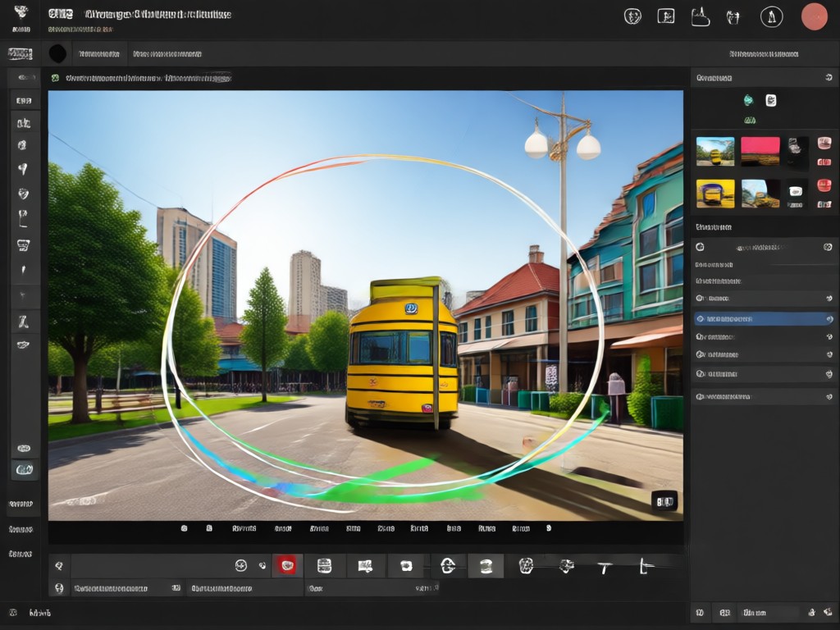Select the L-shaped tool ending the bottom toolbar

point(646,566)
